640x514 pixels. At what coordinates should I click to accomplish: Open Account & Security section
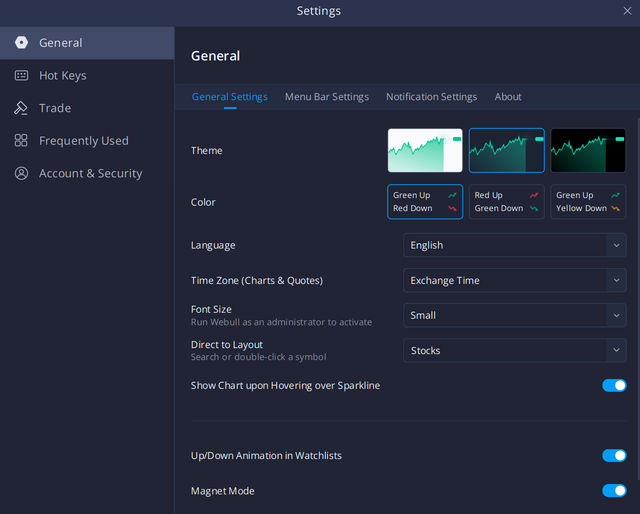pyautogui.click(x=87, y=174)
